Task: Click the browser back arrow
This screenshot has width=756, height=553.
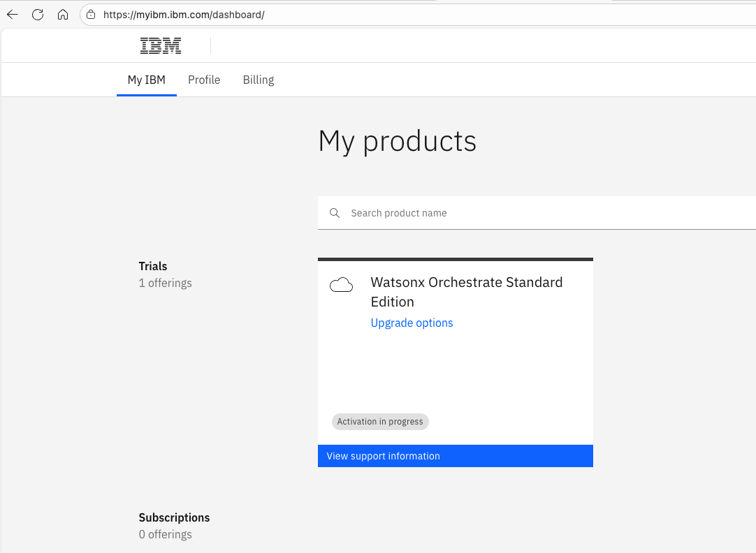Action: point(13,15)
